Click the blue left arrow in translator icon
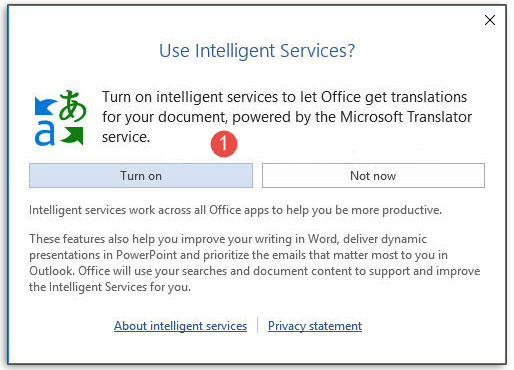This screenshot has height=370, width=514. pyautogui.click(x=45, y=107)
